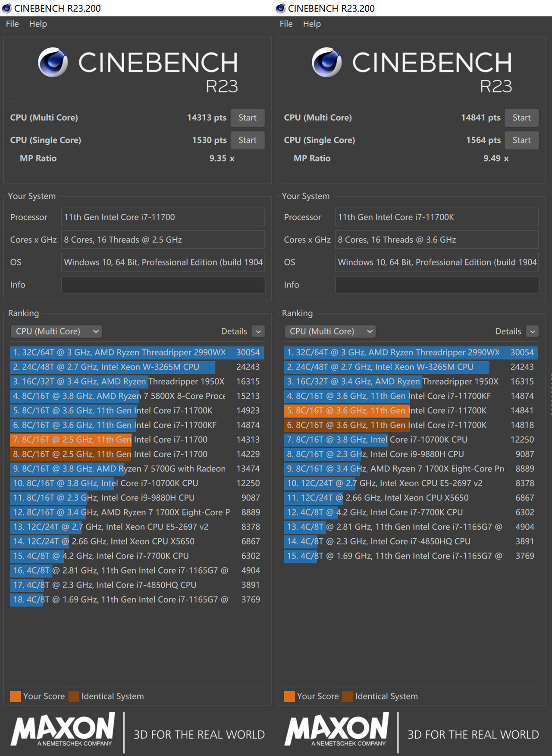The image size is (552, 756).
Task: Select i7-4850HQ row in right ranking
Action: point(411,541)
